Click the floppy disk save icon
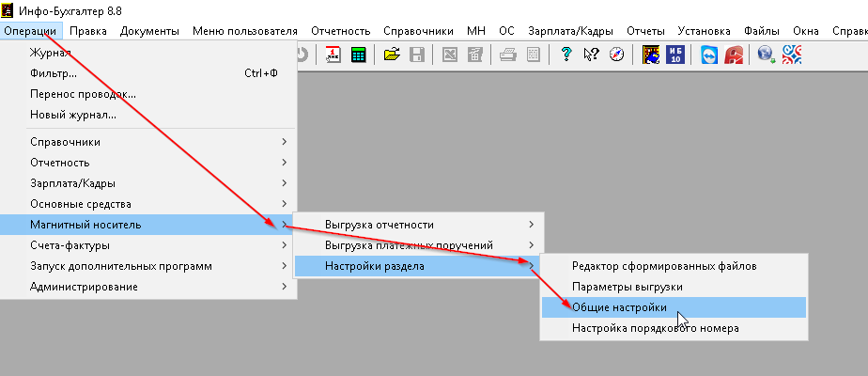The width and height of the screenshot is (868, 376). tap(417, 55)
